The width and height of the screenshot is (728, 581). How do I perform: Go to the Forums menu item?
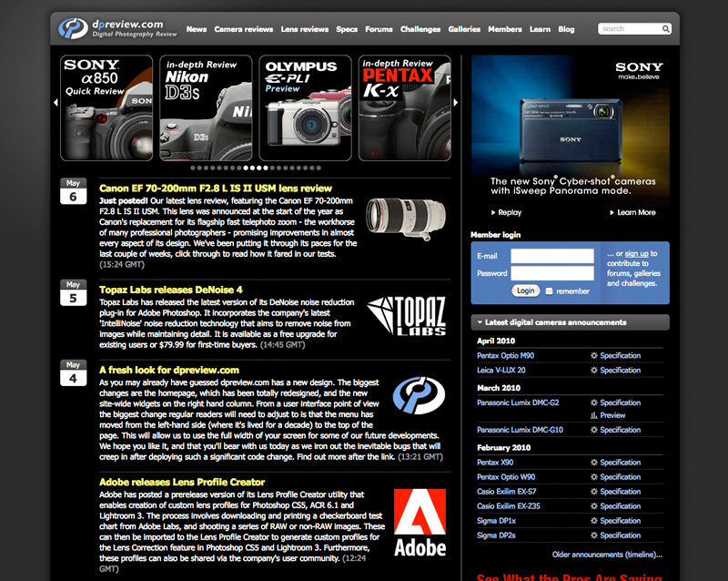(379, 29)
